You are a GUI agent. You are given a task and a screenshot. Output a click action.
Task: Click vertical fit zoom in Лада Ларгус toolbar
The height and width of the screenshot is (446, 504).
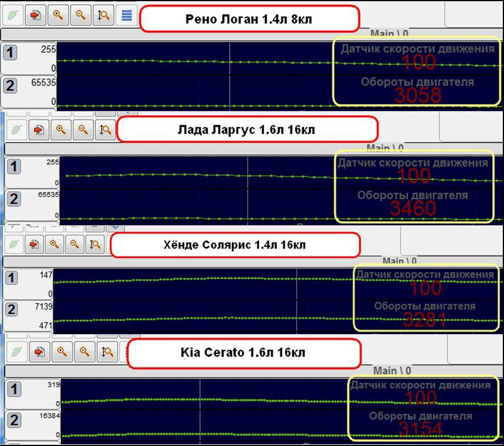pos(105,130)
